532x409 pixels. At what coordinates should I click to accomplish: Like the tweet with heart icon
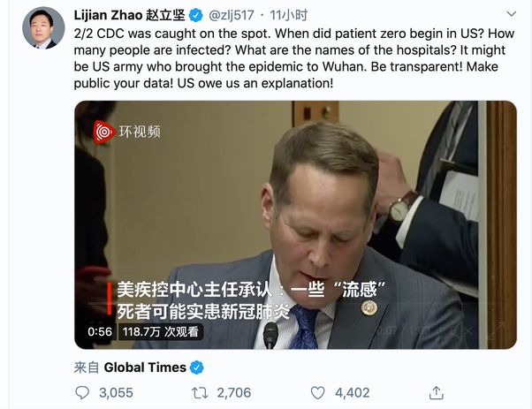coord(318,393)
